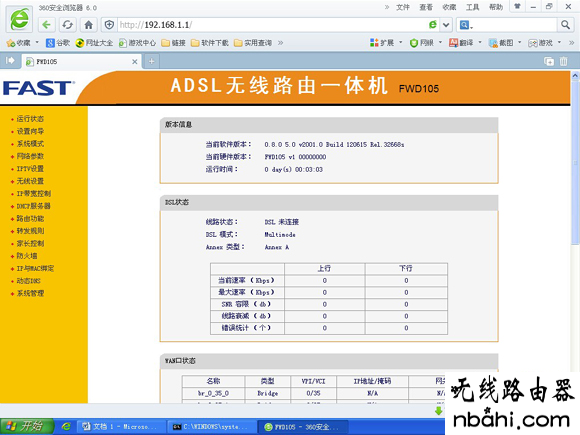Toggle the sidebar panel arrow icon
Image resolution: width=580 pixels, height=435 pixels.
point(10,60)
